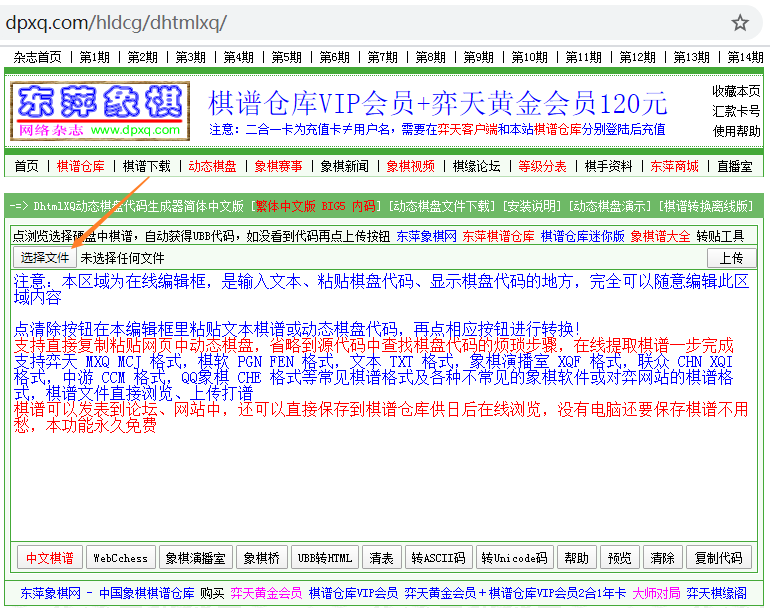Open magazine issue 第9期

[x=479, y=57]
